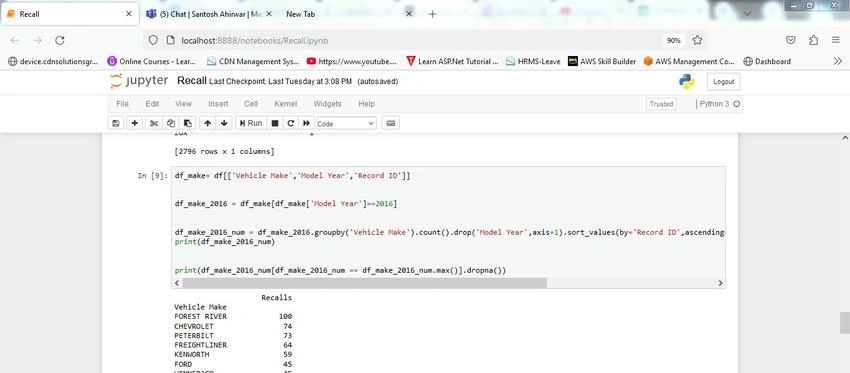Go forward with browser forward arrow
850x373 pixels.
(x=37, y=40)
